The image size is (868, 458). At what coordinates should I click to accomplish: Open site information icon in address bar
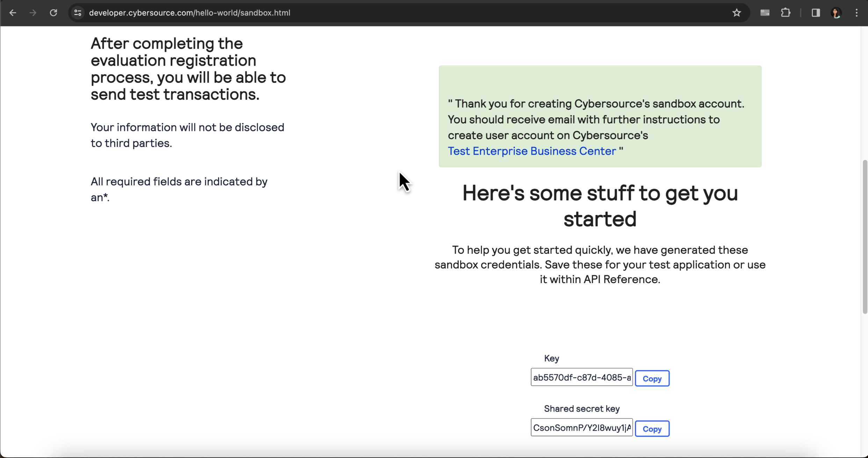click(x=78, y=13)
